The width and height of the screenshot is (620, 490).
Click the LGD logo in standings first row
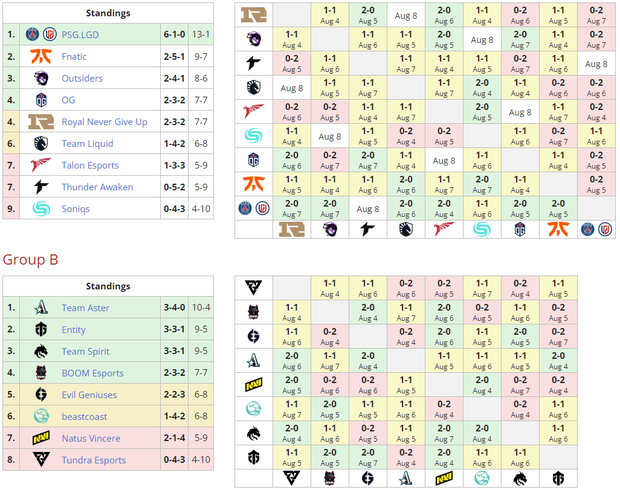[50, 35]
